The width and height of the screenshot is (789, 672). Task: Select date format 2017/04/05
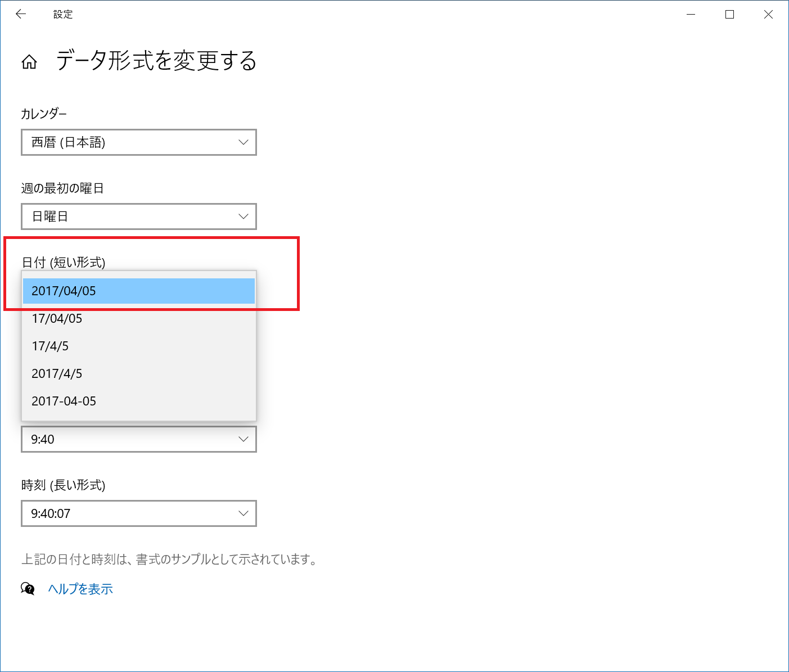click(139, 291)
